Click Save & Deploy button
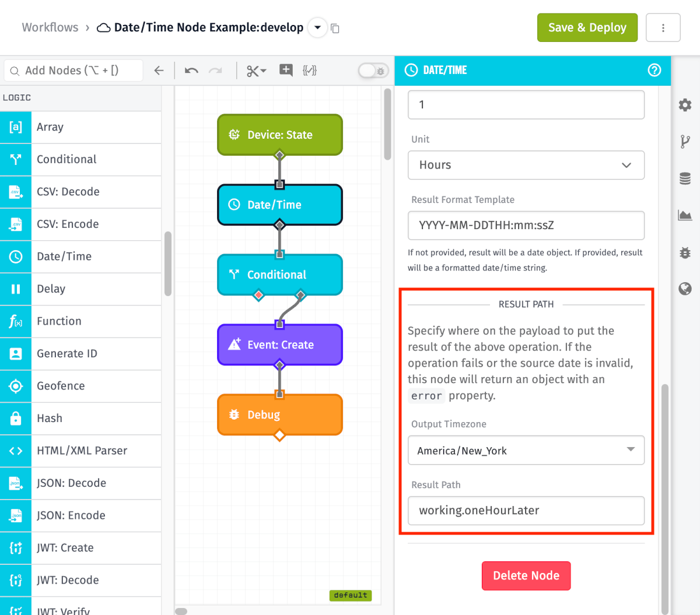 (x=587, y=27)
